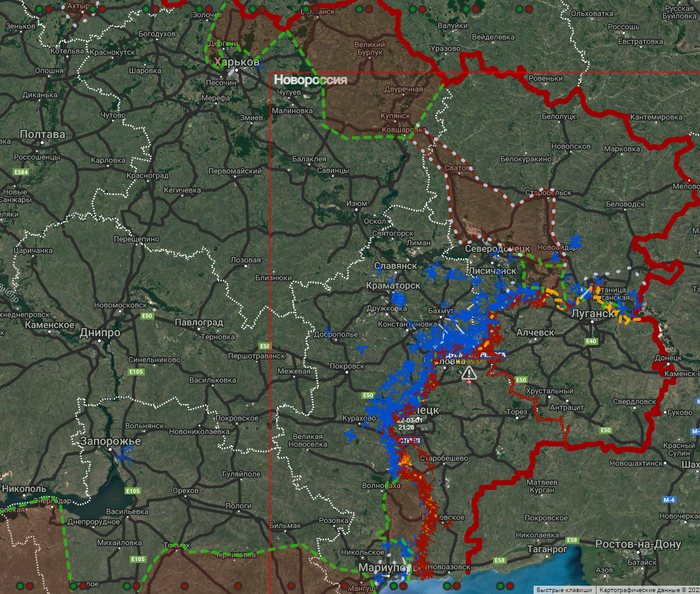Click the E584 road shield
Screen dimensions: 700x594
click(x=21, y=172)
